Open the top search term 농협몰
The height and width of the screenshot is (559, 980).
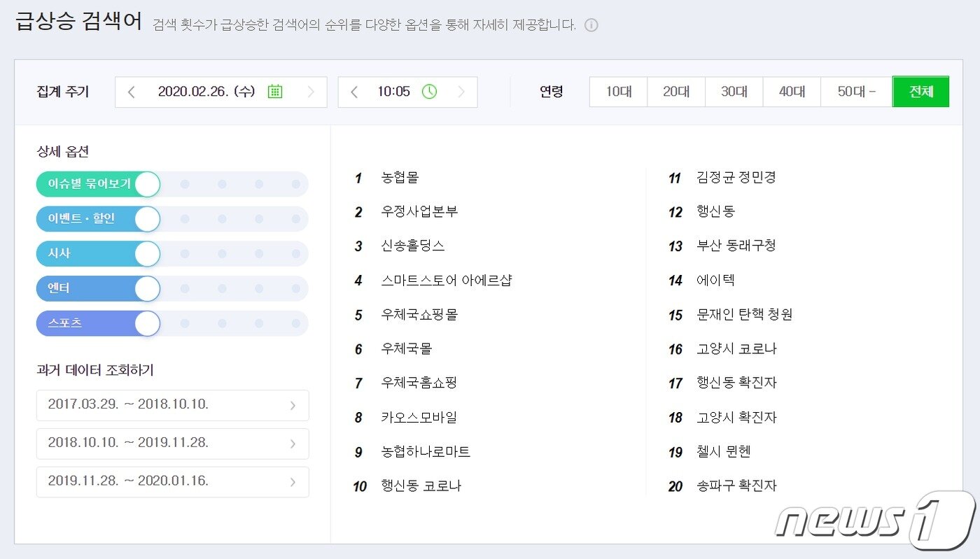click(400, 178)
